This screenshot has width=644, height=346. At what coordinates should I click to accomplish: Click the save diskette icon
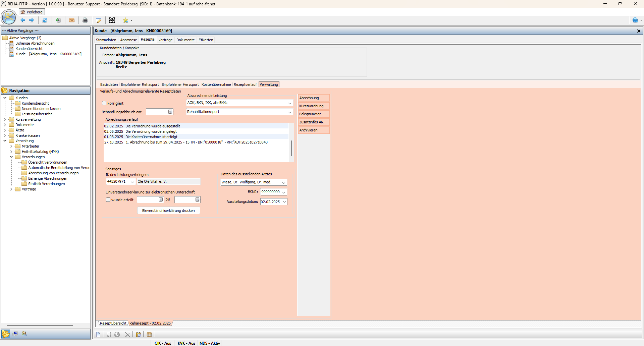(109, 335)
